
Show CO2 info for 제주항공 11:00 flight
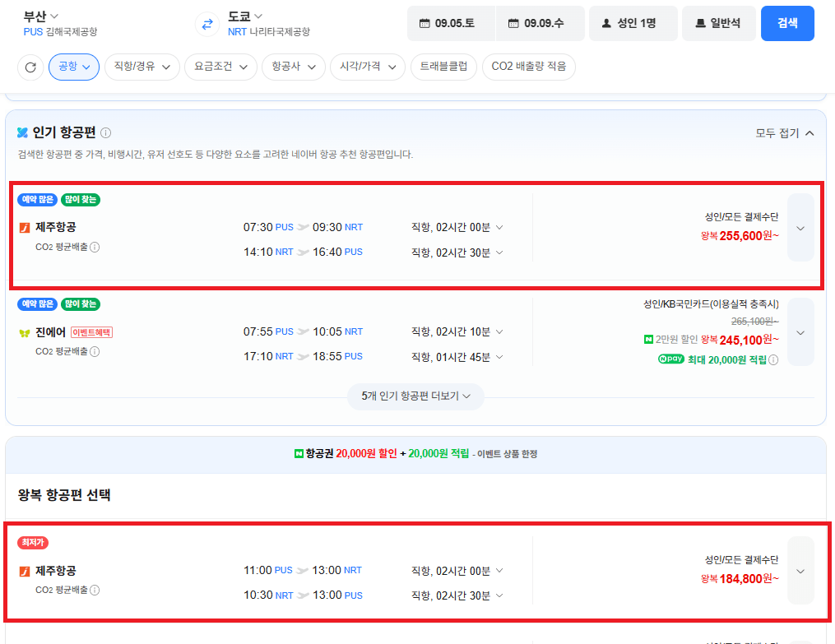pos(95,590)
